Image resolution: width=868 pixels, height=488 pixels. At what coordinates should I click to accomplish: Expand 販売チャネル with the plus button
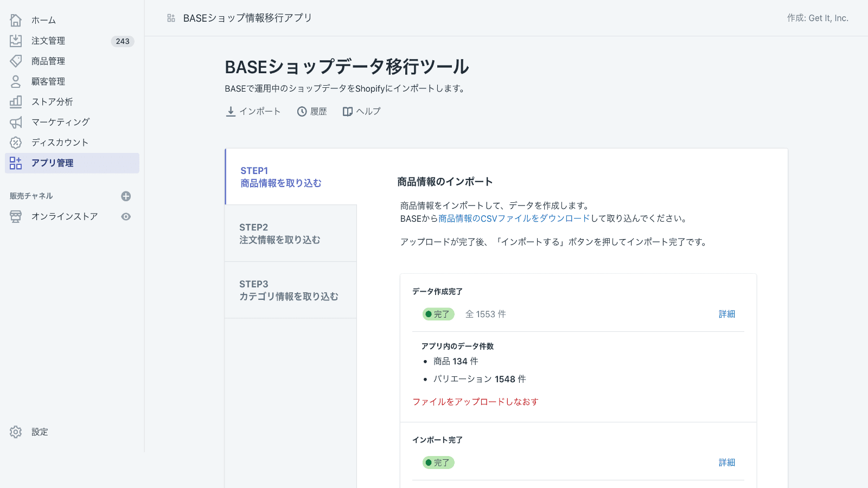[126, 196]
